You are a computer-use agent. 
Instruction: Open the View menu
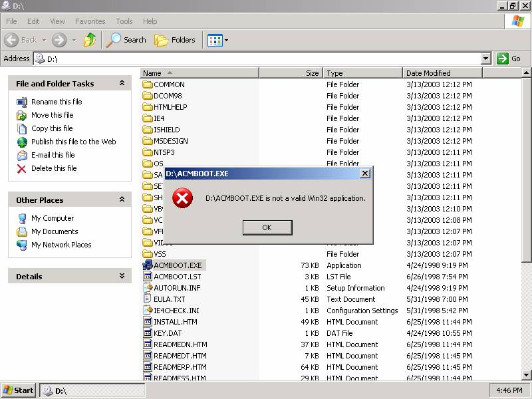pyautogui.click(x=57, y=21)
